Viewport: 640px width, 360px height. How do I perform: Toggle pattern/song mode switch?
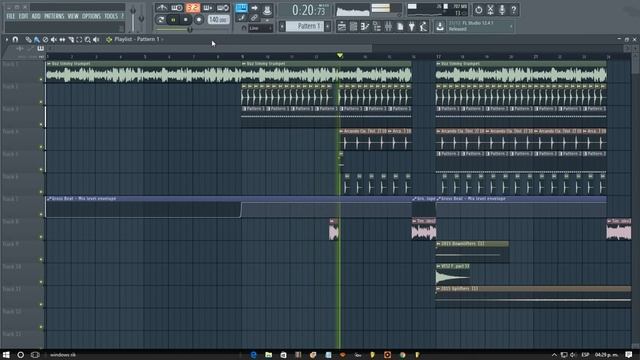click(x=161, y=20)
